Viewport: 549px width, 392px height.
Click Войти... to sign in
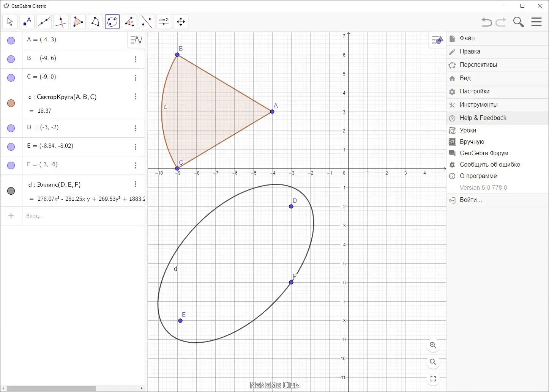(498, 200)
